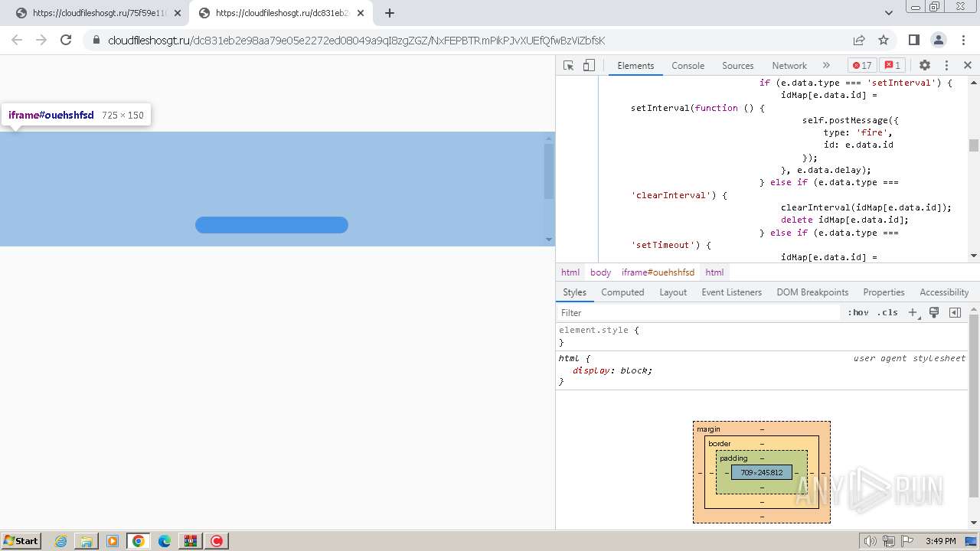980x551 pixels.
Task: Click the margin label in box model
Action: [x=708, y=429]
